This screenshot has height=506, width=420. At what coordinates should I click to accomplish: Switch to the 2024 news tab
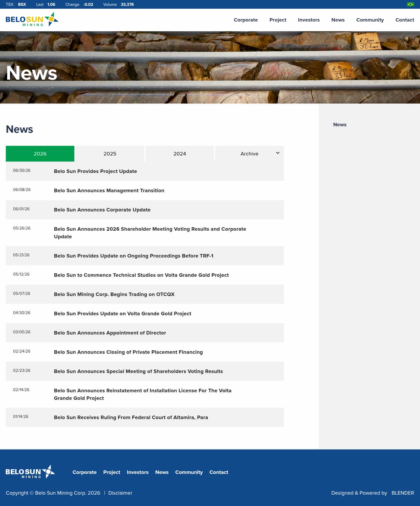click(180, 154)
